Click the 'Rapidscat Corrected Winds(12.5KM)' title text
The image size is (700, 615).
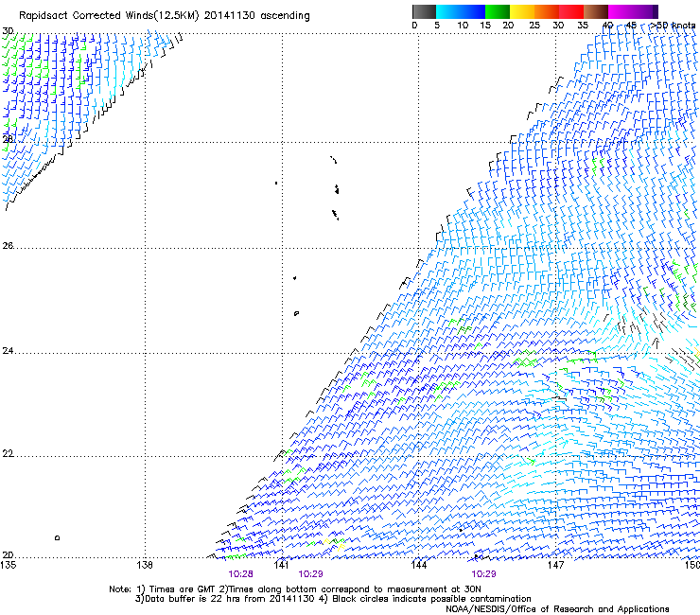click(x=109, y=16)
